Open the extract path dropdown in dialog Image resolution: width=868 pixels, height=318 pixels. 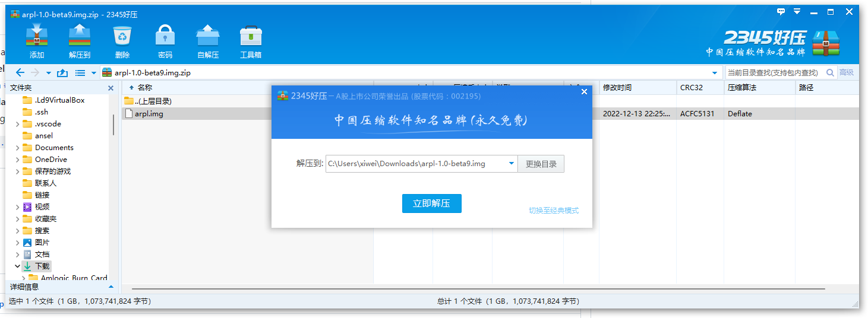coord(511,164)
